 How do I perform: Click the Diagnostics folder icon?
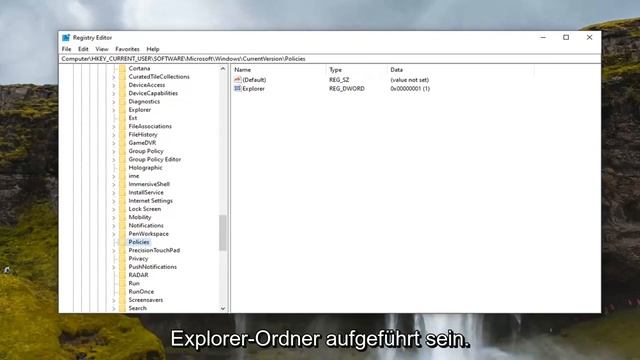coord(122,102)
